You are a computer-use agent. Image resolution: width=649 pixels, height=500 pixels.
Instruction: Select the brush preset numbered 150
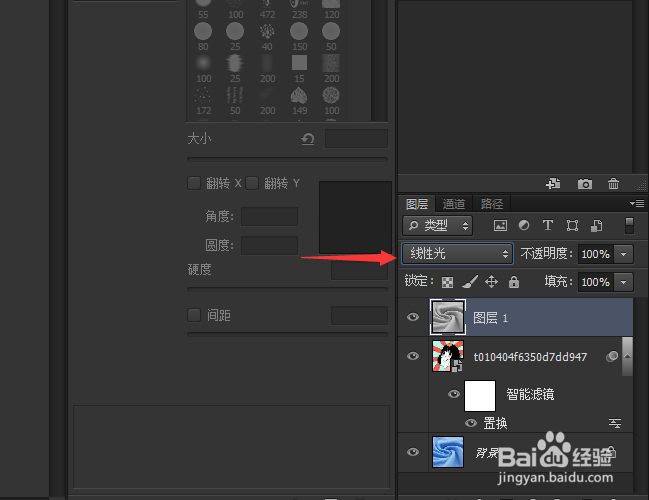click(x=299, y=36)
